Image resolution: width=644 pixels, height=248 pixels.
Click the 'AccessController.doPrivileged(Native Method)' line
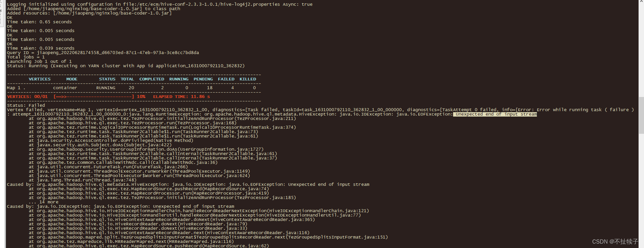pos(111,141)
